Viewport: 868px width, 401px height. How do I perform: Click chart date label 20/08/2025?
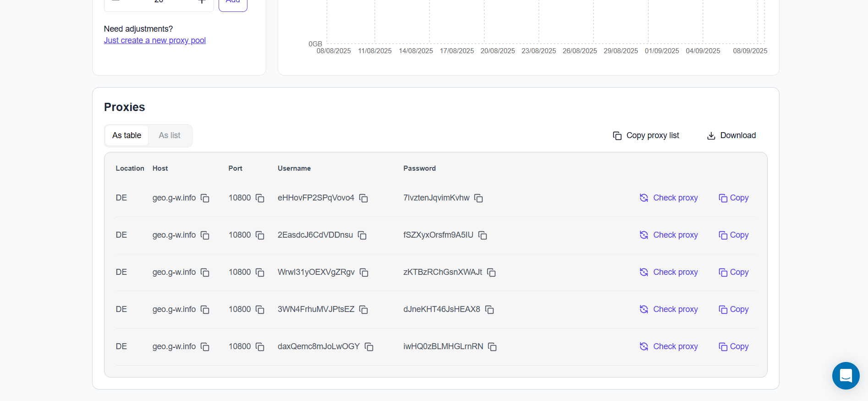pyautogui.click(x=498, y=51)
